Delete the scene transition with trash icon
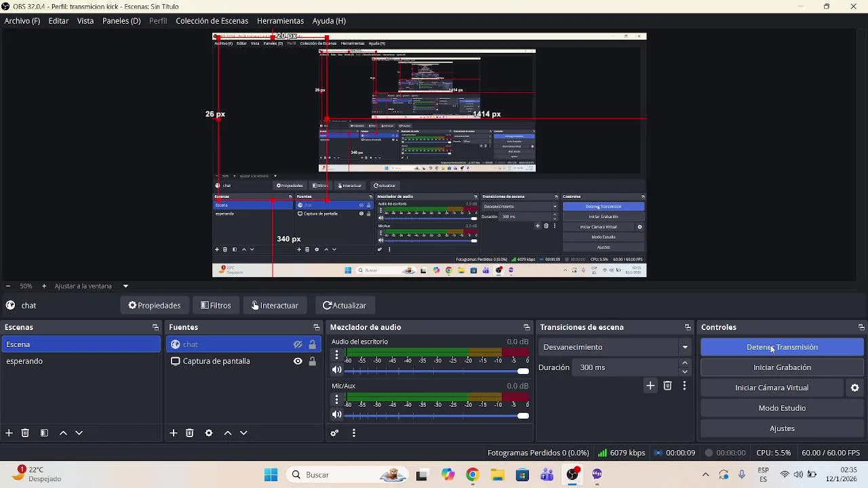Viewport: 868px width, 488px height. [x=668, y=386]
